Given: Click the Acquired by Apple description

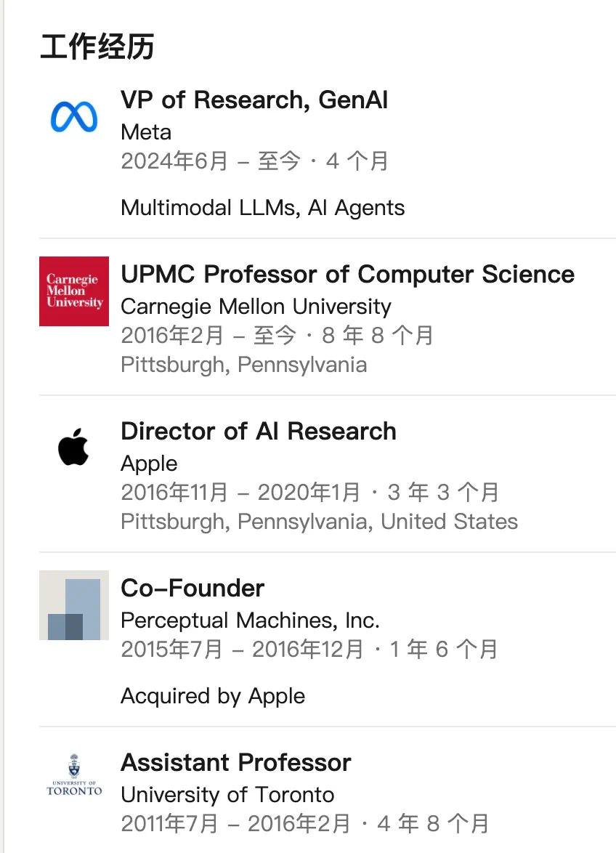Looking at the screenshot, I should pos(213,696).
